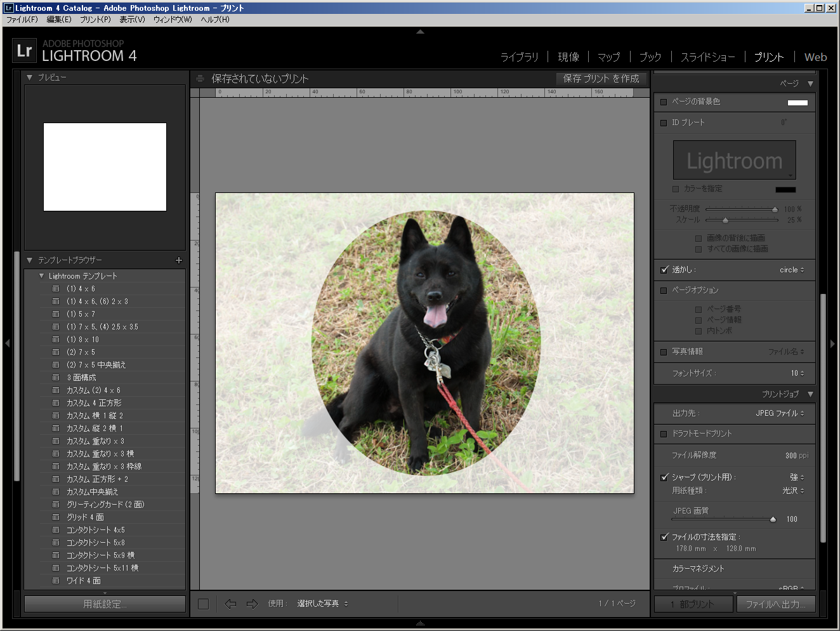
Task: Click the Lr logo icon
Action: (x=24, y=51)
